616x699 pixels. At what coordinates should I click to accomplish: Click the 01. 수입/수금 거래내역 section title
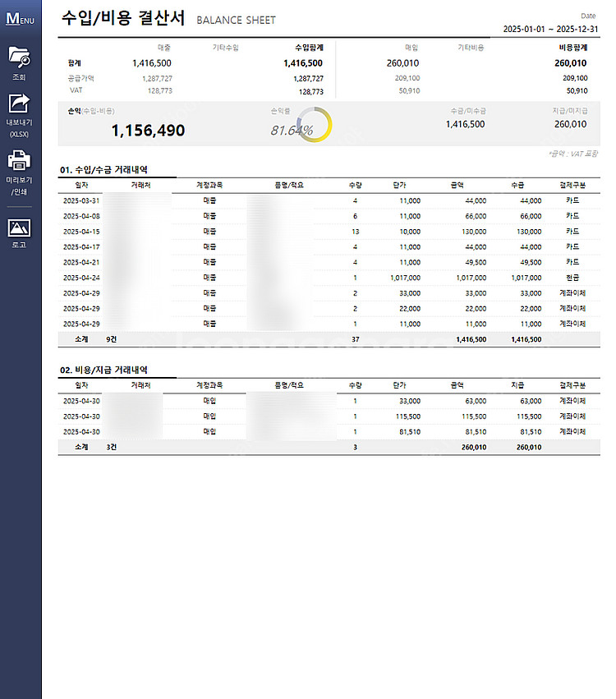click(103, 170)
